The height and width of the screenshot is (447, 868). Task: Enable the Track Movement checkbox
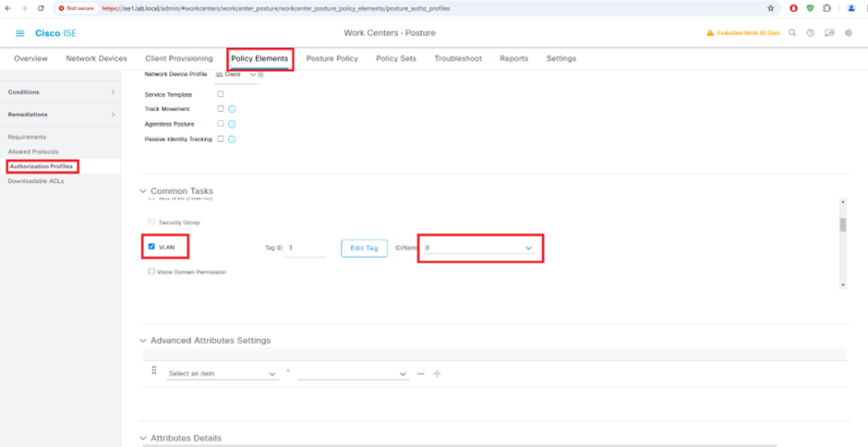tap(221, 109)
